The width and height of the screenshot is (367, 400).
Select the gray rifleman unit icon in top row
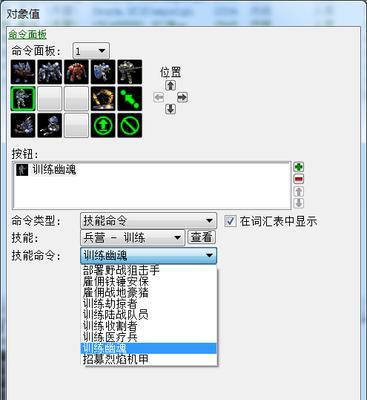point(130,72)
